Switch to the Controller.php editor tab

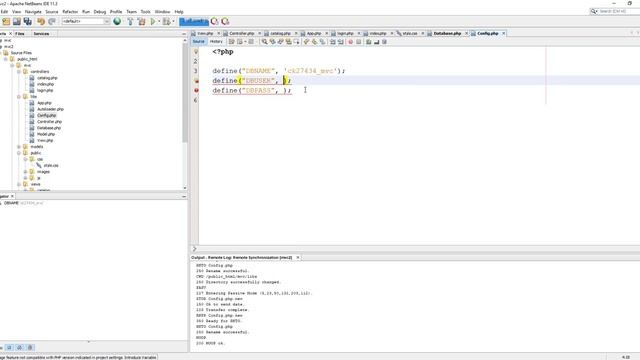[x=241, y=33]
